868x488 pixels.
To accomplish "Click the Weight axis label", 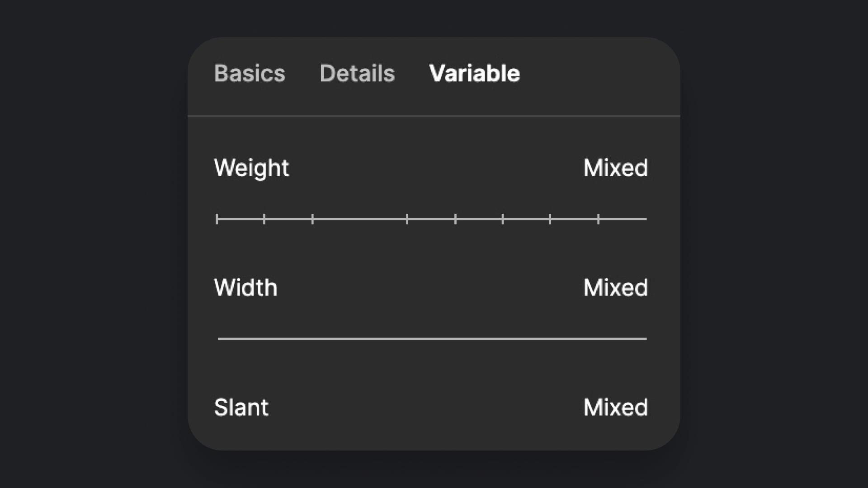I will [x=252, y=168].
